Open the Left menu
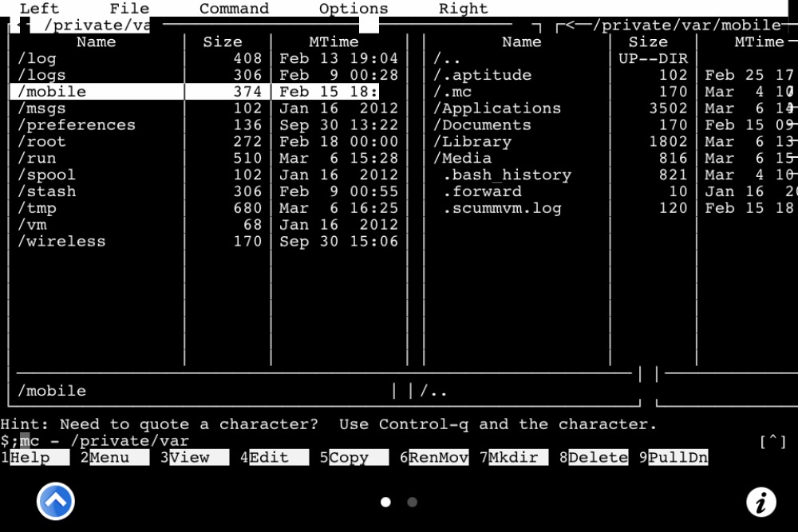Image resolution: width=798 pixels, height=532 pixels. [39, 9]
